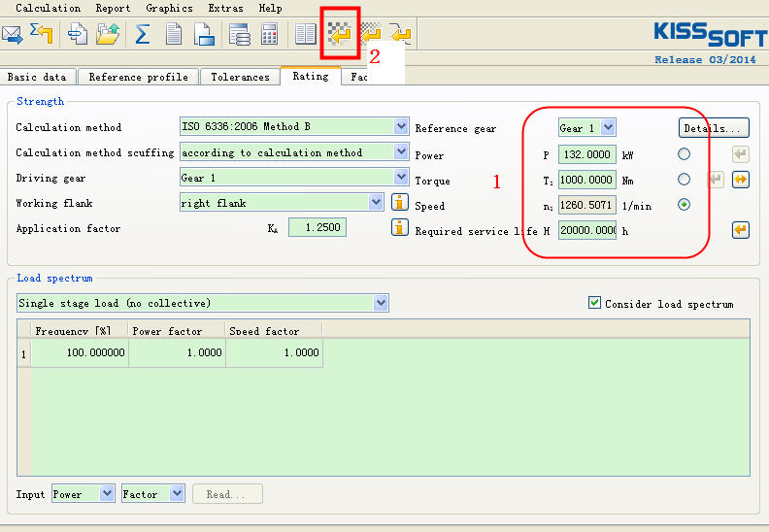769x532 pixels.
Task: Click Torque value field 1000.0000
Action: pyautogui.click(x=587, y=180)
